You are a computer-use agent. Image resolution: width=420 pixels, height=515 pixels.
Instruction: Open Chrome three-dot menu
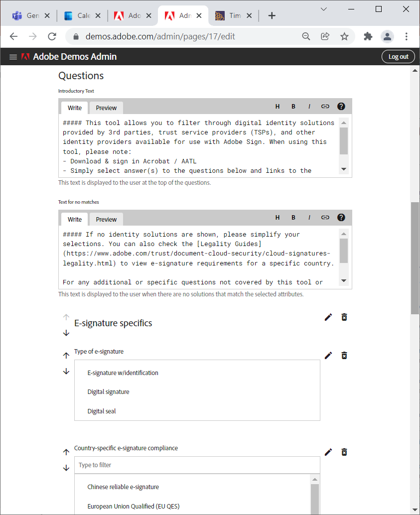click(407, 36)
